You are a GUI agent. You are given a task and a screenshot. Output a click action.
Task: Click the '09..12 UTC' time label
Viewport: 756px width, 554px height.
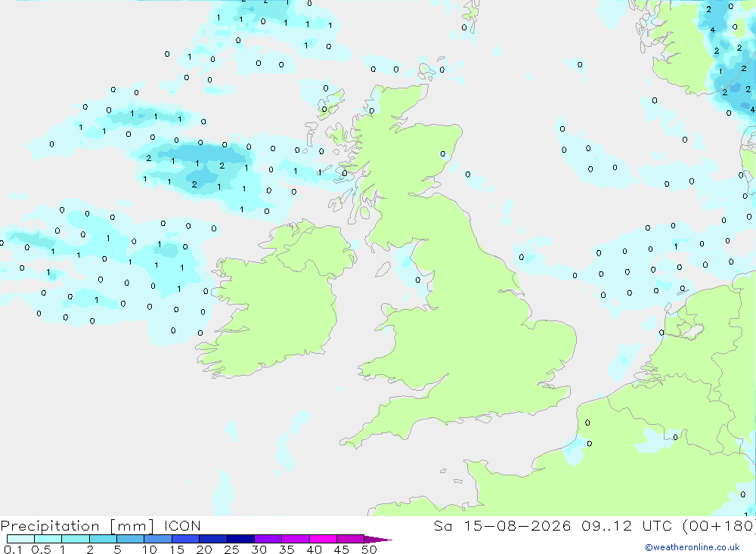(x=626, y=526)
